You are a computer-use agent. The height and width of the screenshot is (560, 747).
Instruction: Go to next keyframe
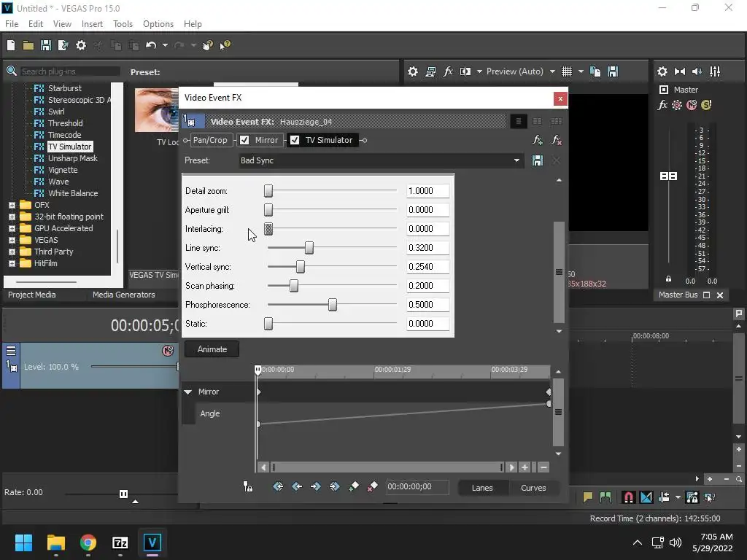(315, 486)
